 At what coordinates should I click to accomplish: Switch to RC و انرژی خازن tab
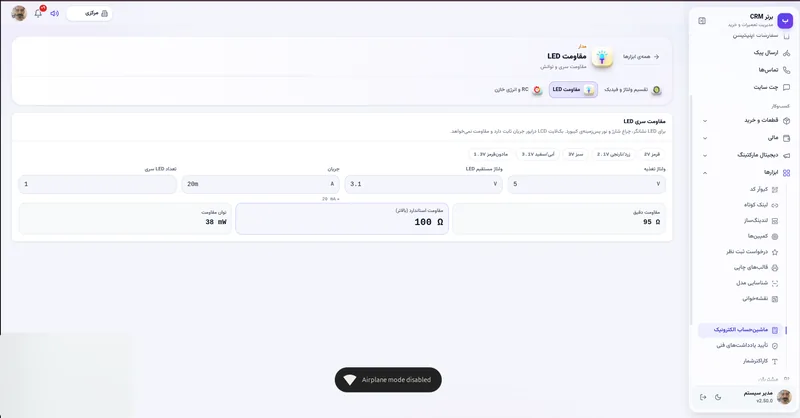[x=518, y=90]
